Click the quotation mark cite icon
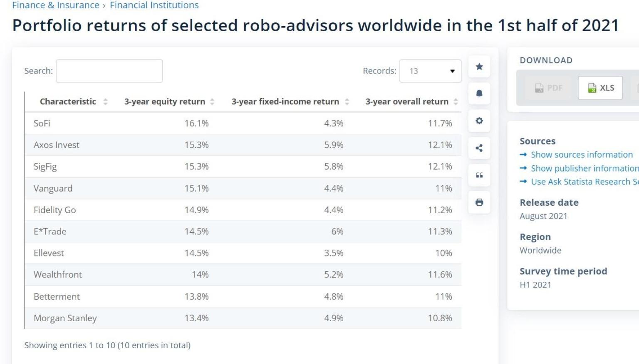Viewport: 639px width, 364px height. (x=479, y=175)
